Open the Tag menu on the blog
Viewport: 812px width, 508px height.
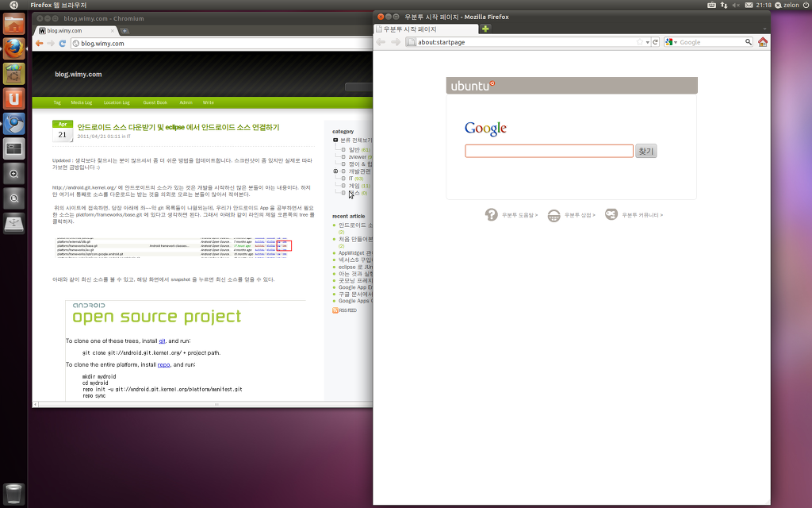[57, 102]
